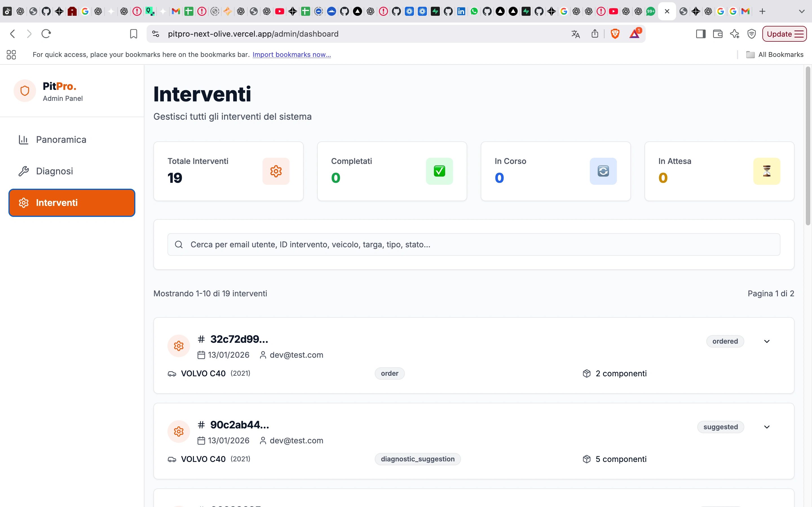Click the refresh icon in In Corso card
This screenshot has height=507, width=812.
tap(603, 171)
